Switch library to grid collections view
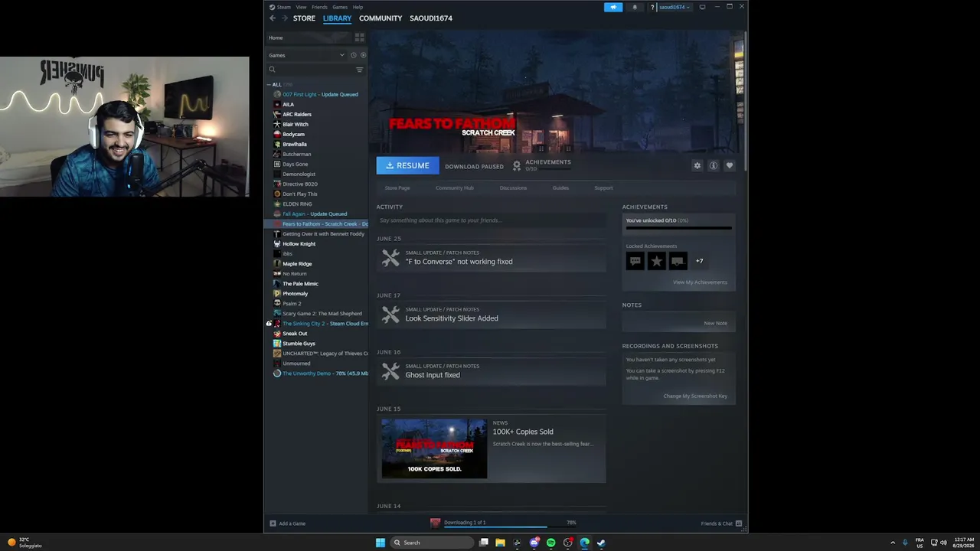 [x=359, y=37]
